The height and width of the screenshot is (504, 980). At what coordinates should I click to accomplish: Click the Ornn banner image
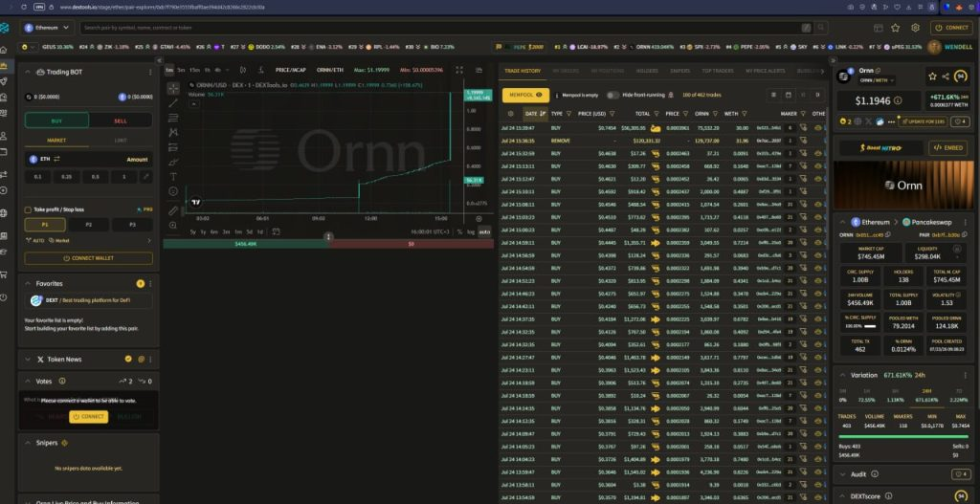902,185
